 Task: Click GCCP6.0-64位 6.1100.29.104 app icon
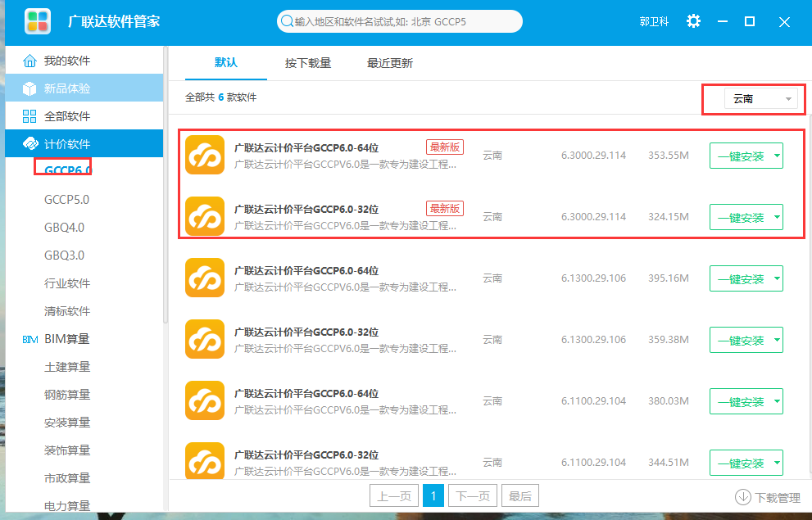pos(205,400)
